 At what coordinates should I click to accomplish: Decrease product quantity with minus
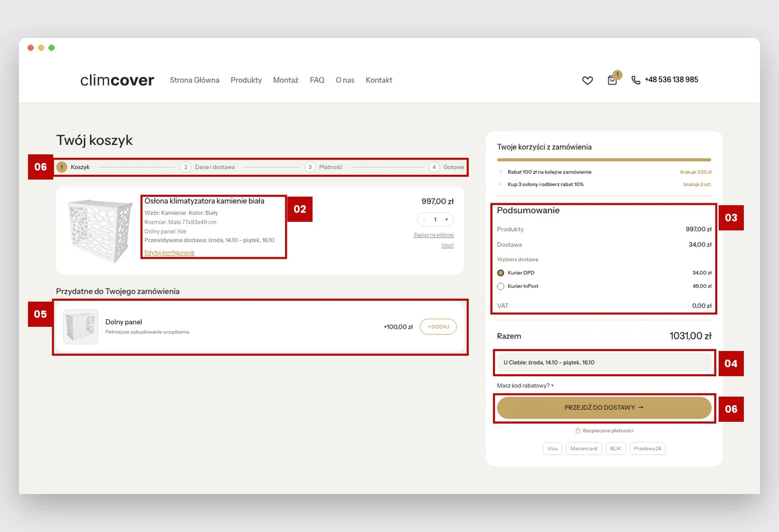pos(424,219)
